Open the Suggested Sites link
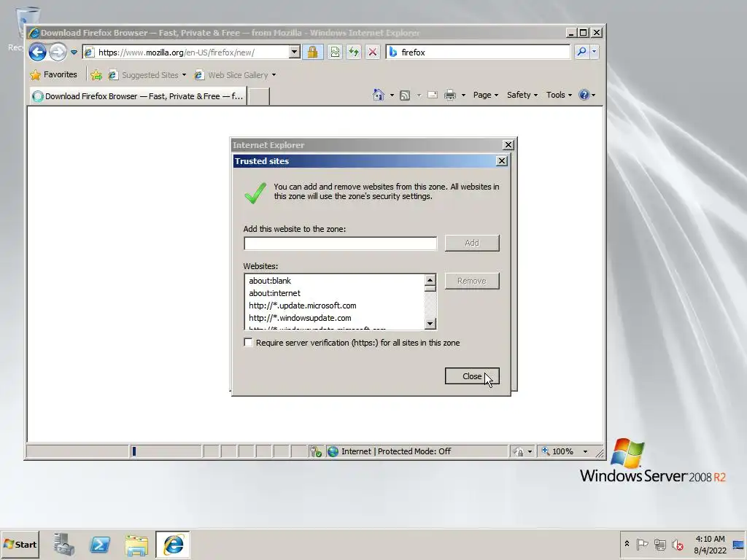 coord(147,75)
